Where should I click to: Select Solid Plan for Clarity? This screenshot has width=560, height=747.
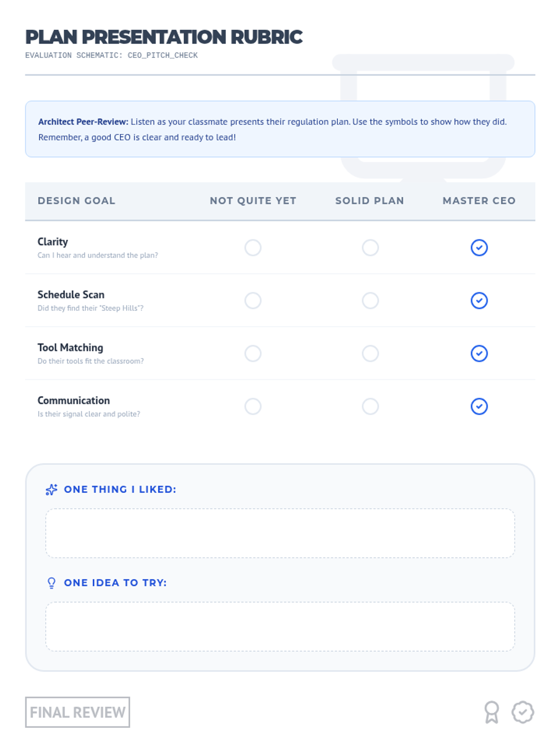(370, 247)
